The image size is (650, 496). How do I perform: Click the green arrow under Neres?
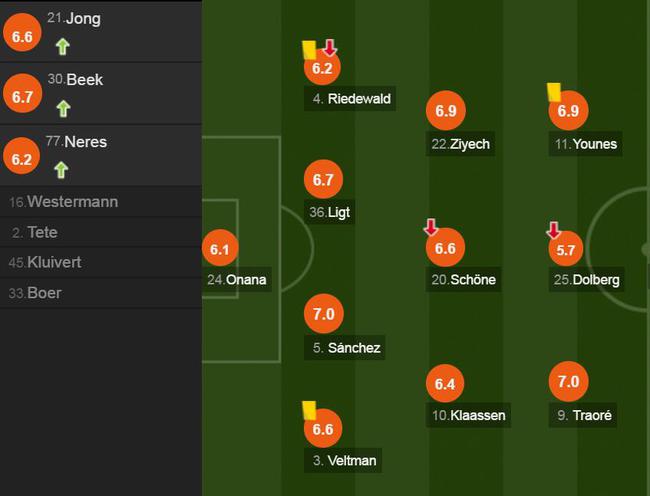point(63,169)
